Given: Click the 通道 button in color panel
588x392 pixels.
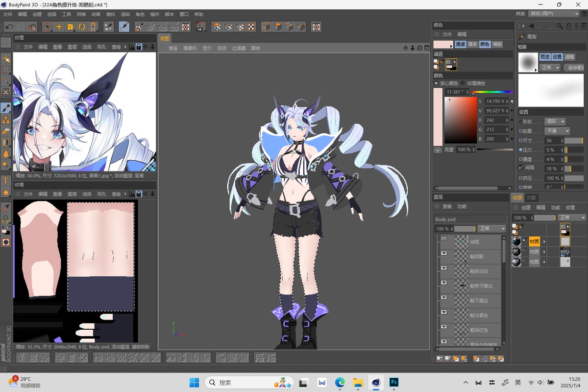Looking at the screenshot, I should point(460,44).
